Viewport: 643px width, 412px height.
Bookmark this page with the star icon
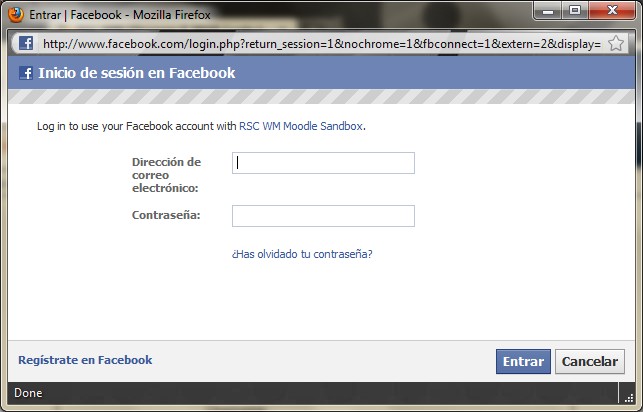coord(616,43)
